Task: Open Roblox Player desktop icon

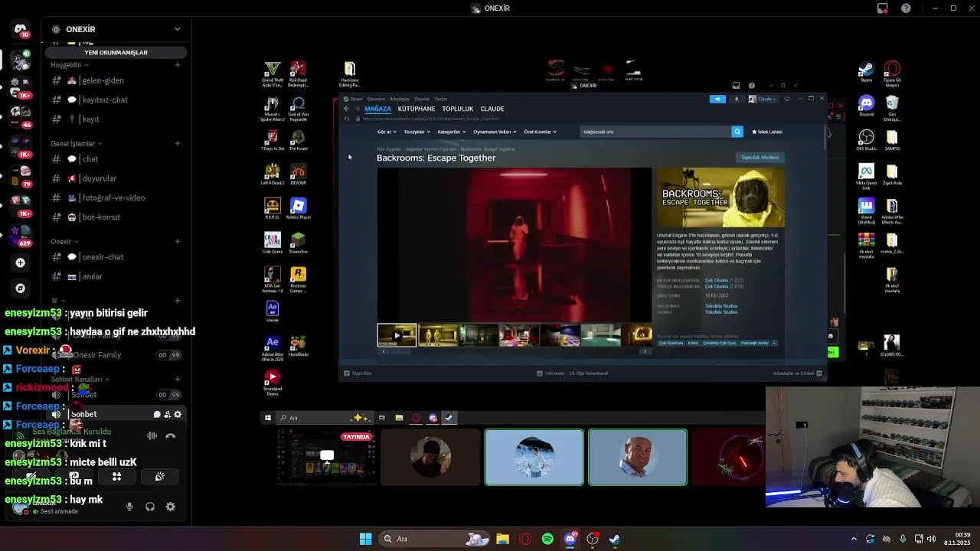Action: (299, 208)
